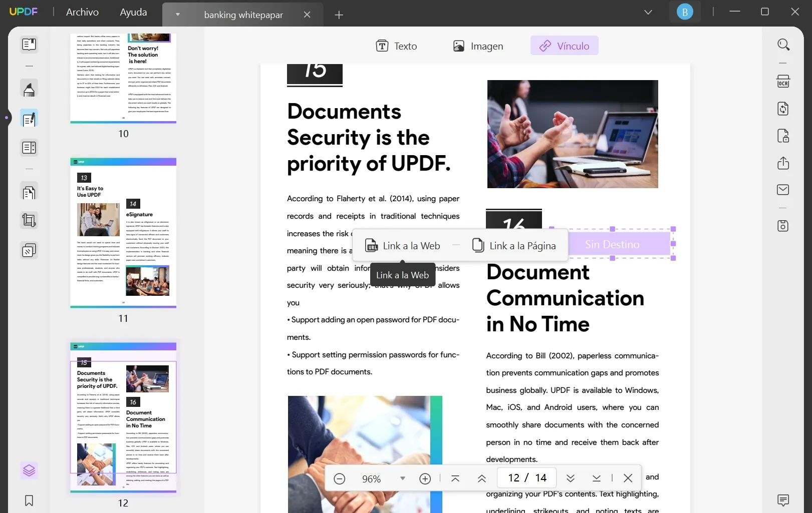Click the page number input field
This screenshot has width=812, height=513.
pyautogui.click(x=526, y=478)
